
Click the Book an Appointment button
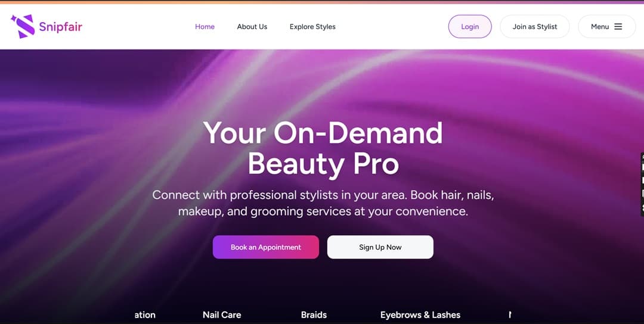pyautogui.click(x=265, y=247)
